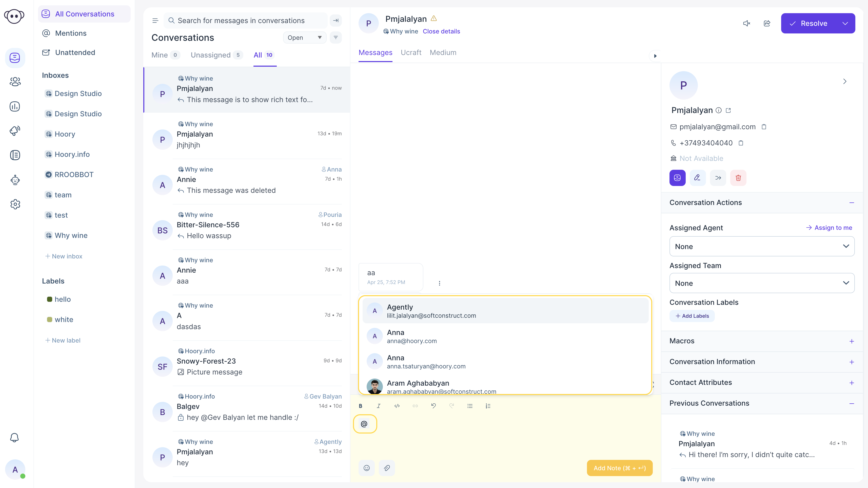Switch to the Ucraft tab in conversation

411,52
